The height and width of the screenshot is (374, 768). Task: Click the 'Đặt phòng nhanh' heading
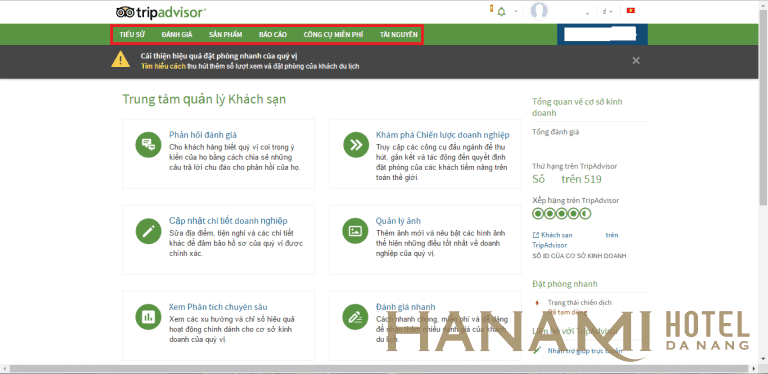pos(565,284)
